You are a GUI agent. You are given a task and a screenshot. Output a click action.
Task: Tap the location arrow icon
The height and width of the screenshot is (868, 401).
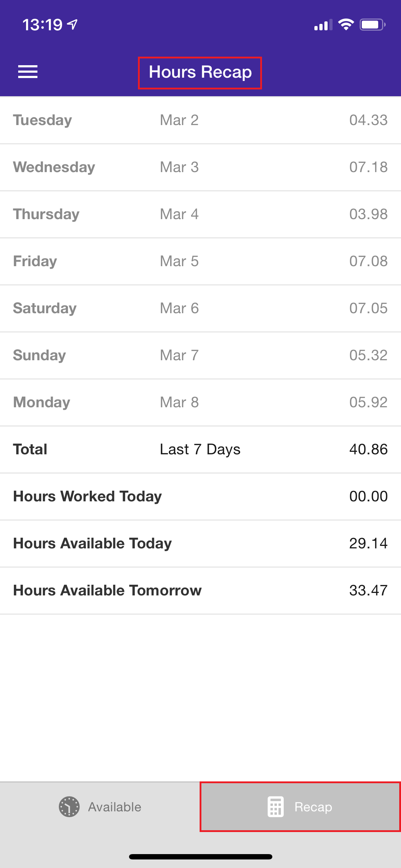point(73,25)
